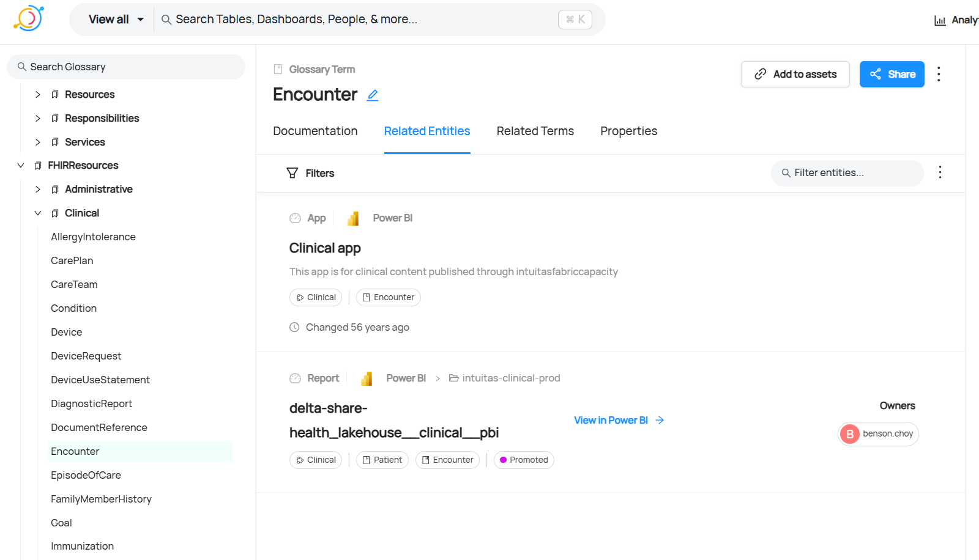Click the Power BI icon on report

pyautogui.click(x=367, y=378)
